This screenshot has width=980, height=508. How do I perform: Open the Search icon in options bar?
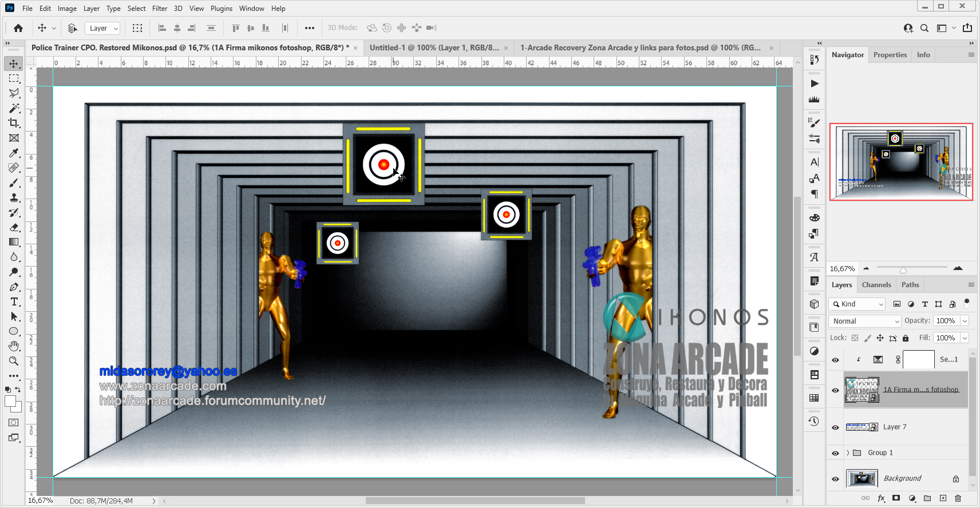click(x=924, y=28)
